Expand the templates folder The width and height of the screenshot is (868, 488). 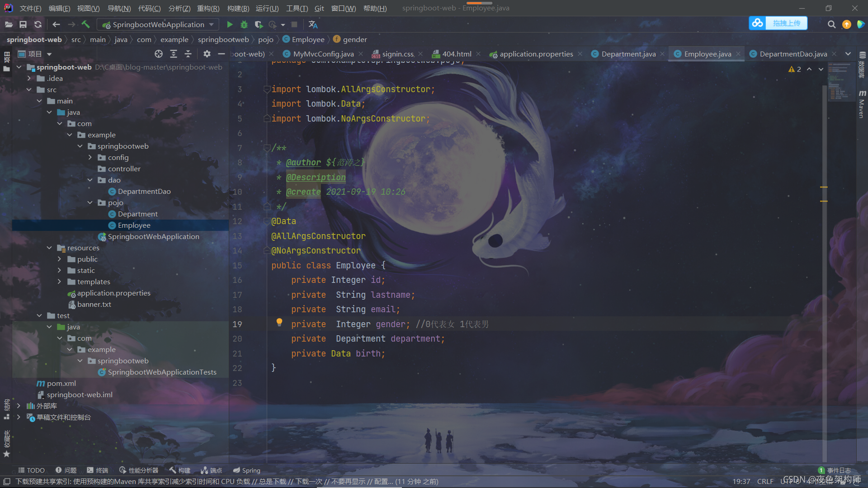[59, 282]
